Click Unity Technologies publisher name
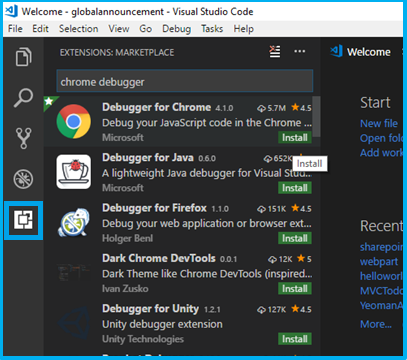Screen dimensions: 407x360 click(x=143, y=339)
